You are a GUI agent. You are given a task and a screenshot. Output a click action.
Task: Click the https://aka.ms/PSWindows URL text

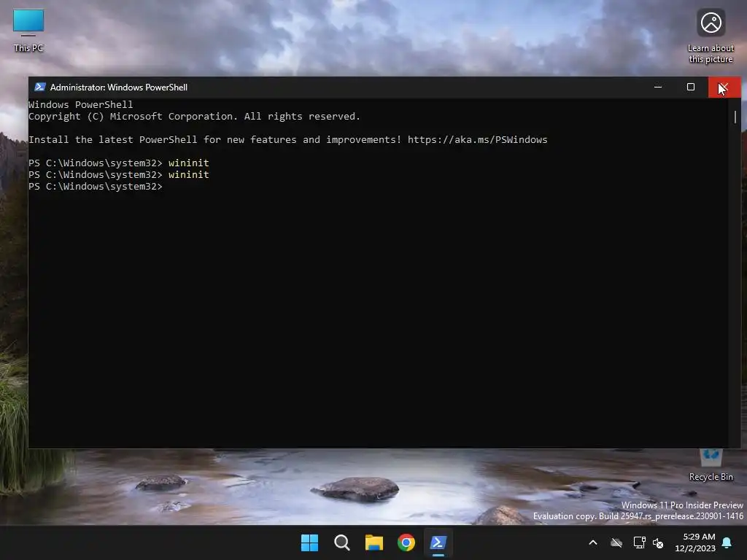(477, 139)
